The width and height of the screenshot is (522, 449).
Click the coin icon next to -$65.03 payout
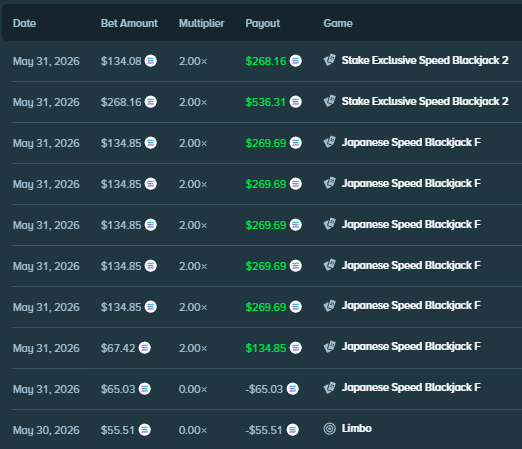point(292,389)
